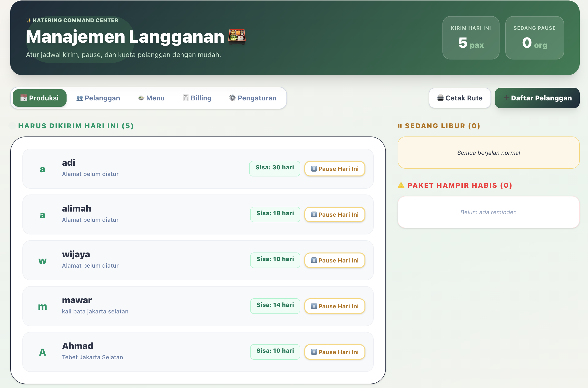The height and width of the screenshot is (388, 588).
Task: Click the plus icon on Daftar Pelanggan
Action: click(506, 98)
